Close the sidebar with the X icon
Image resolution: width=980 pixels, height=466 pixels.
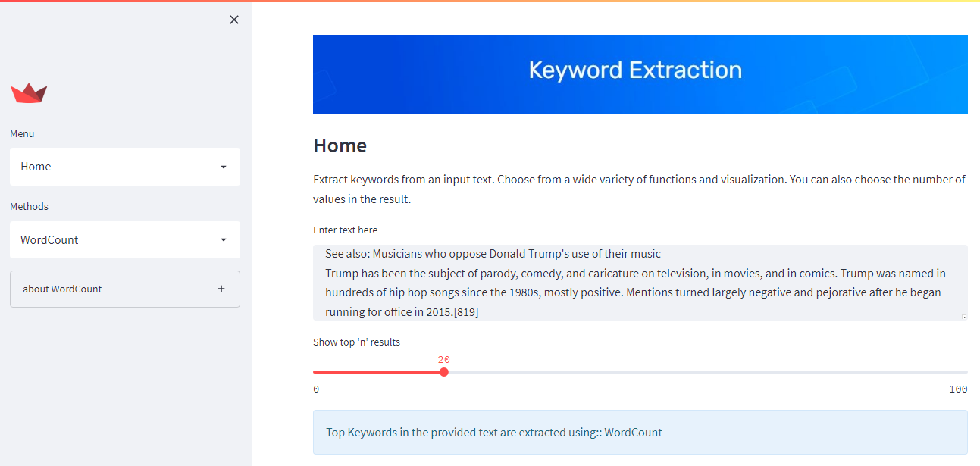233,19
